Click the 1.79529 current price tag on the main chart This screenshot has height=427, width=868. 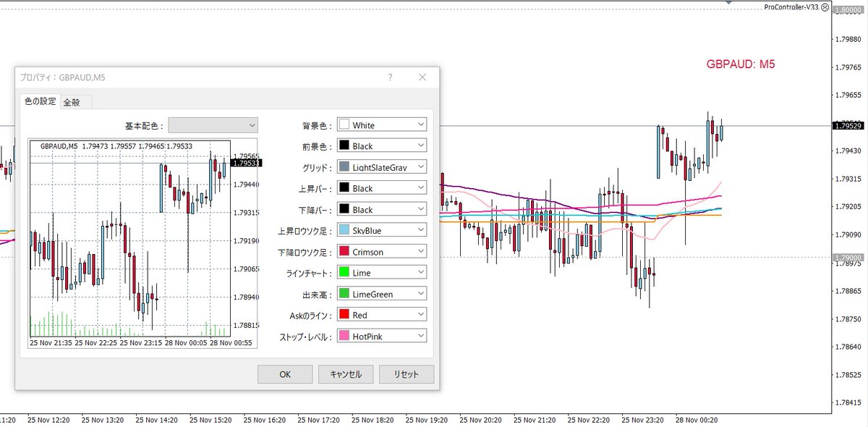(848, 125)
